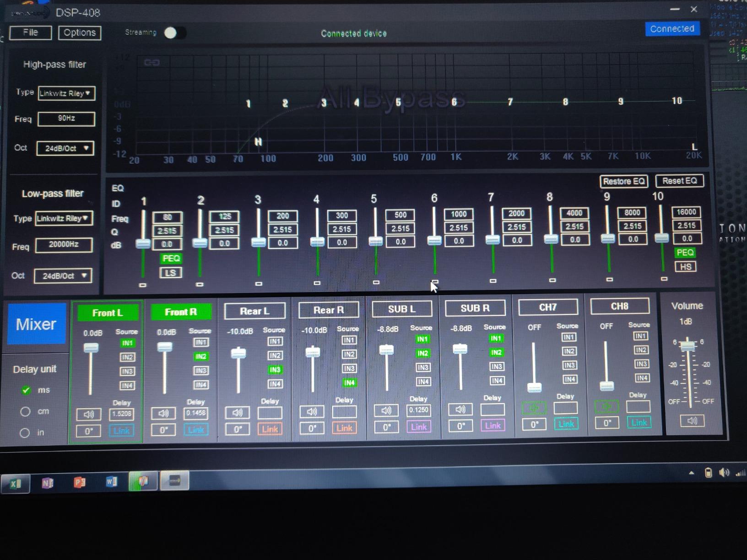Open the Options menu

point(80,32)
